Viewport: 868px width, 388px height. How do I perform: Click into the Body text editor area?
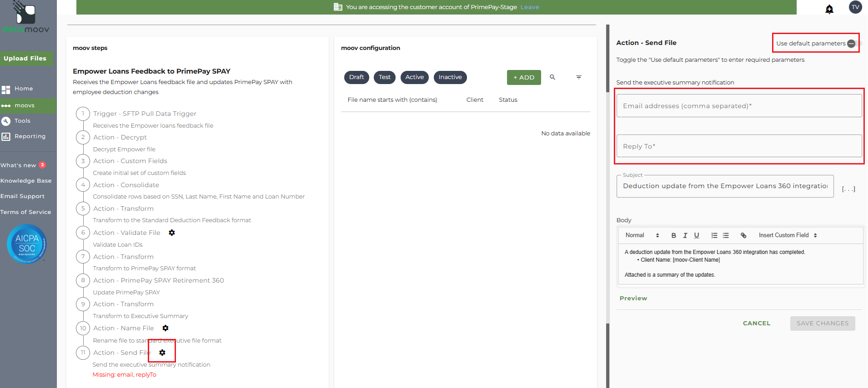740,264
